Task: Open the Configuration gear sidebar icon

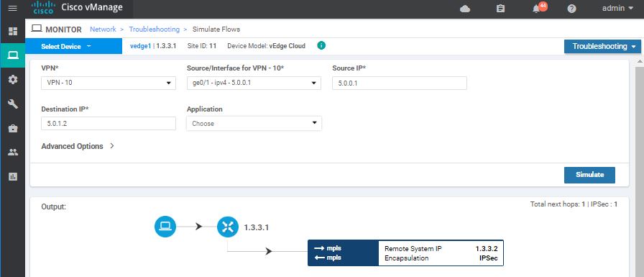Action: tap(13, 80)
